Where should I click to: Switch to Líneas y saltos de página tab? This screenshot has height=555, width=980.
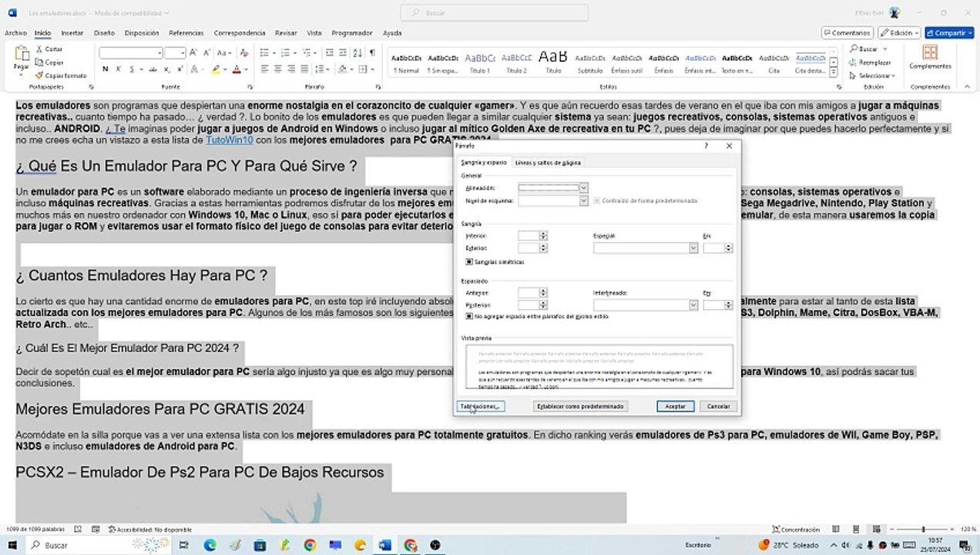pos(548,163)
